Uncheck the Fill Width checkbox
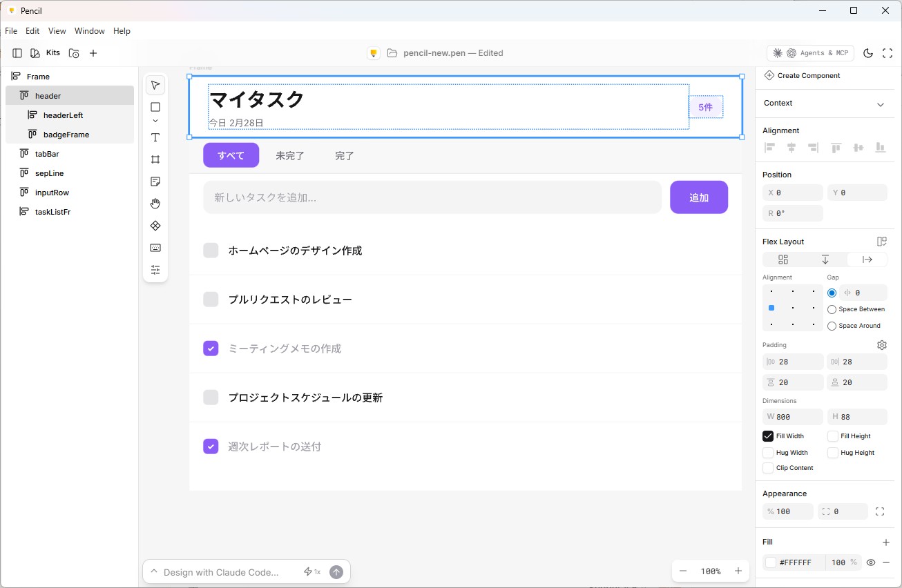This screenshot has width=902, height=588. pos(768,436)
